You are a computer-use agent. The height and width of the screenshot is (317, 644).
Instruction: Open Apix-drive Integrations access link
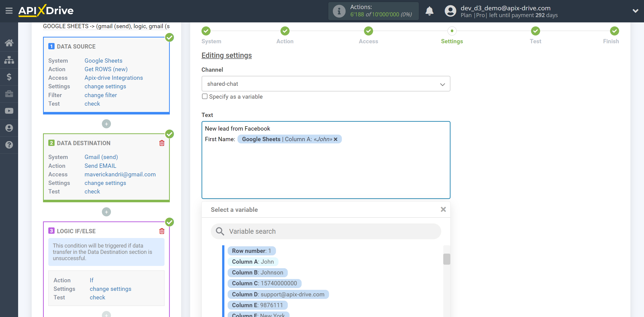click(x=114, y=78)
